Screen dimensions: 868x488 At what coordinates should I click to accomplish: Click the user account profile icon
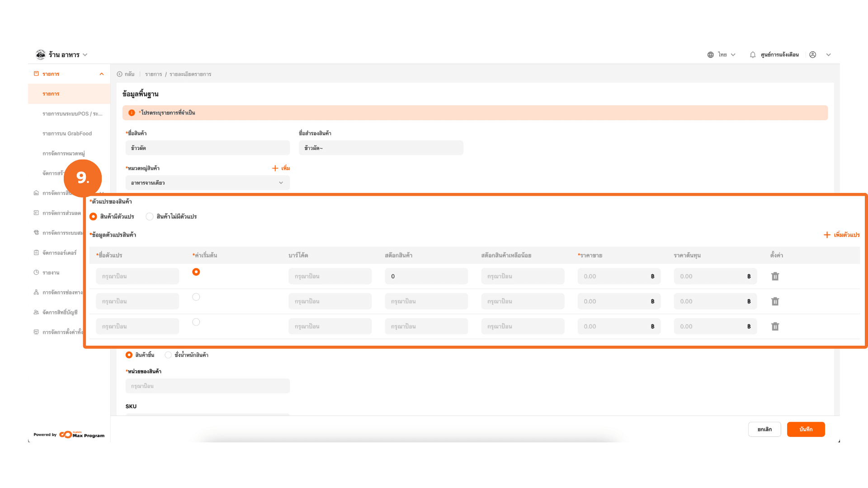pos(812,55)
